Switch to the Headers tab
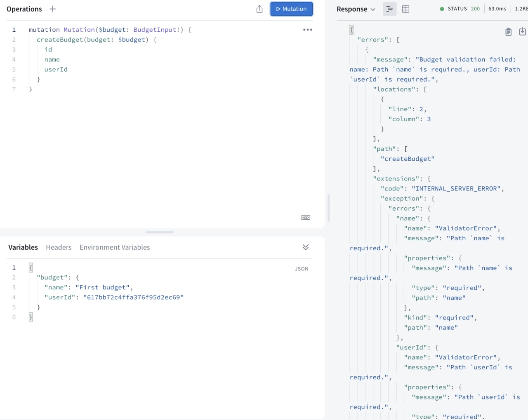This screenshot has width=528, height=420. (x=59, y=247)
